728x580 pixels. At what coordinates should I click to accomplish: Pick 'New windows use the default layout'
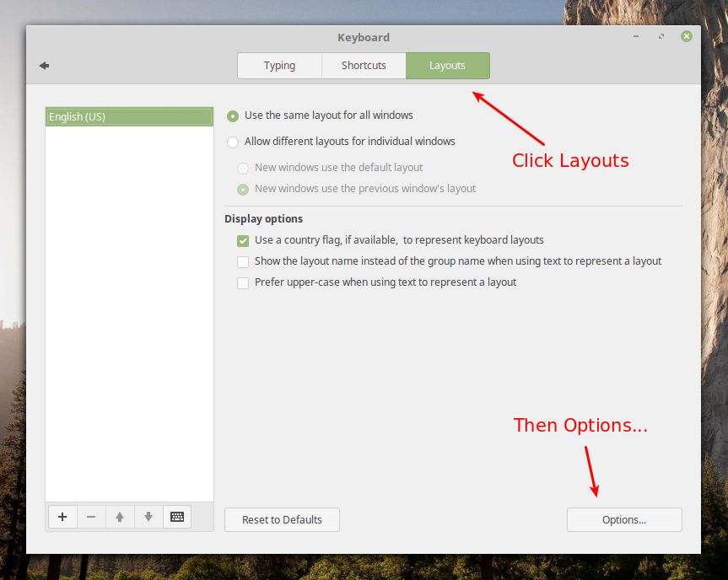243,168
